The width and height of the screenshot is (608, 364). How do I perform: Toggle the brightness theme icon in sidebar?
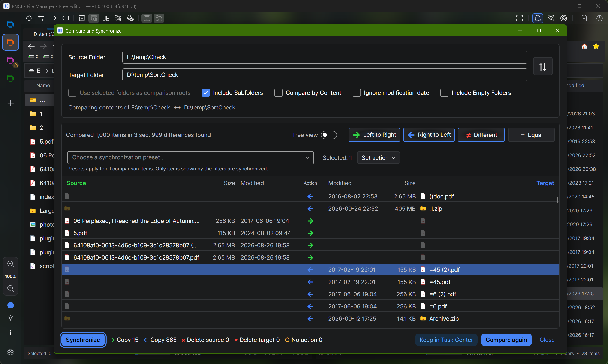pos(11,318)
